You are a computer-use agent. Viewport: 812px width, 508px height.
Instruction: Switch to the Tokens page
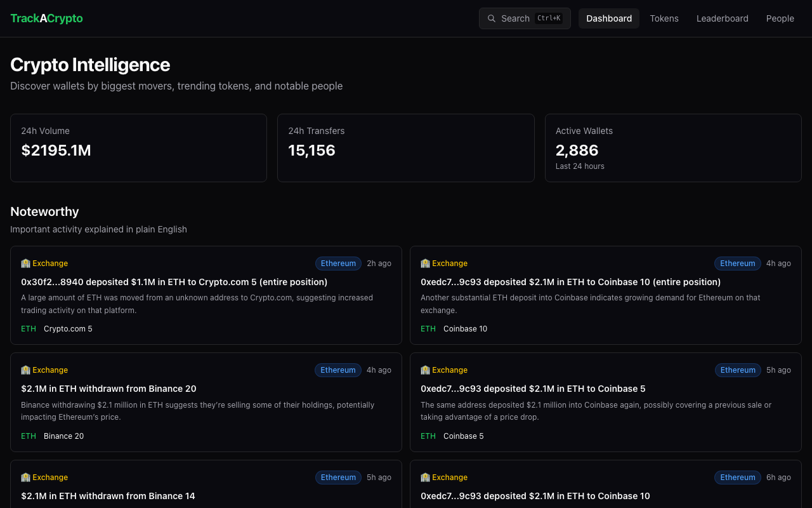pyautogui.click(x=664, y=18)
